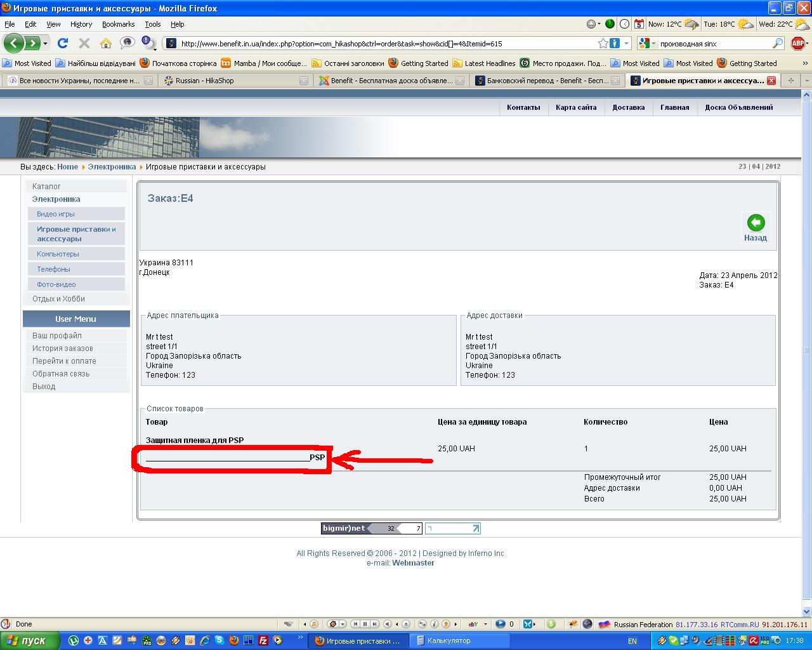
Task: Show more bookmarks with the chevron
Action: click(x=806, y=63)
